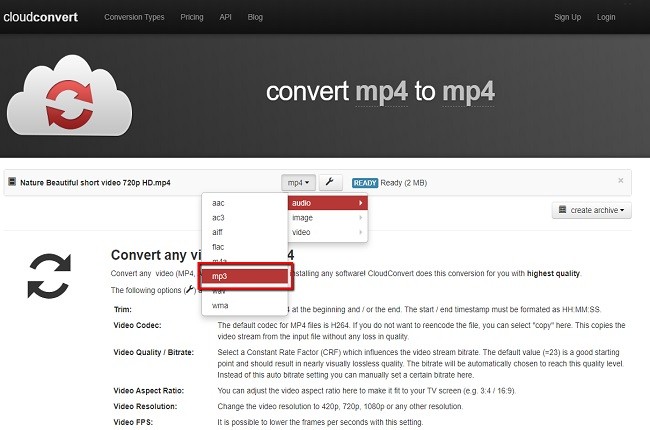The height and width of the screenshot is (430, 650).
Task: Expand the video submenu
Action: click(x=327, y=232)
